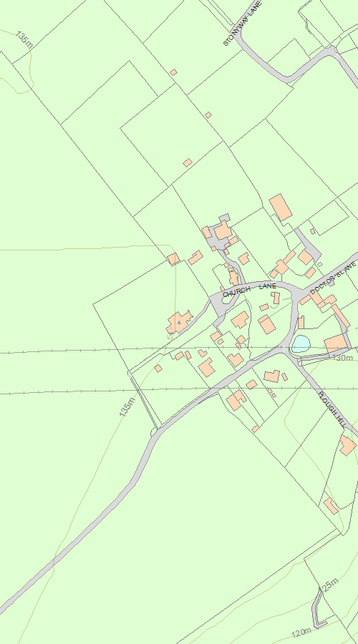
Task: Click the Plough Hill road label
Action: coord(333,408)
